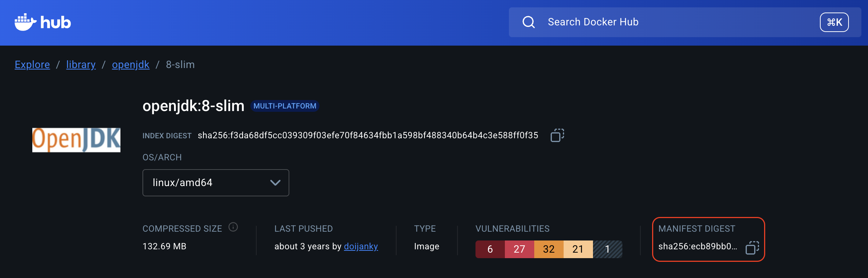Open doijanky user profile link
The width and height of the screenshot is (868, 278).
[x=361, y=246]
